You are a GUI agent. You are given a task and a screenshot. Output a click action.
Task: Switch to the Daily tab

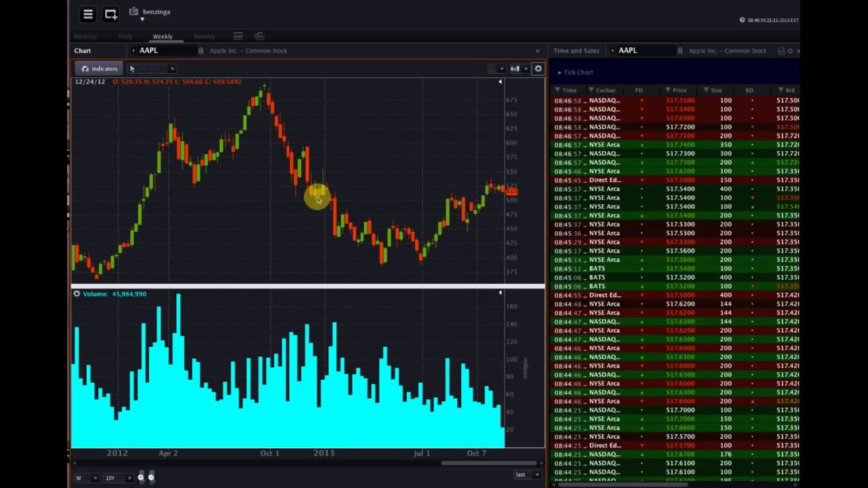coord(125,37)
